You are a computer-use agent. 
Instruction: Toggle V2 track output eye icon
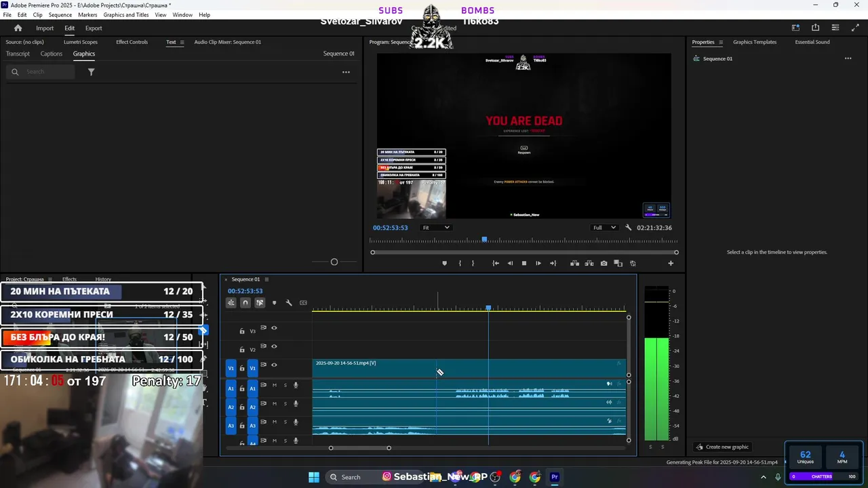pos(274,346)
